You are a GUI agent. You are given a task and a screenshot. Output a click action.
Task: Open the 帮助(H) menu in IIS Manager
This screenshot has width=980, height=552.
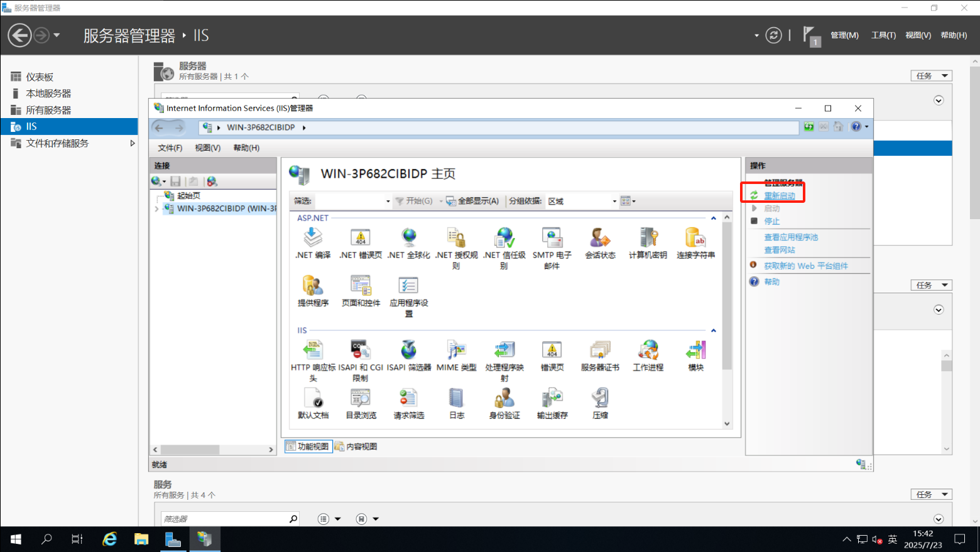pyautogui.click(x=246, y=148)
